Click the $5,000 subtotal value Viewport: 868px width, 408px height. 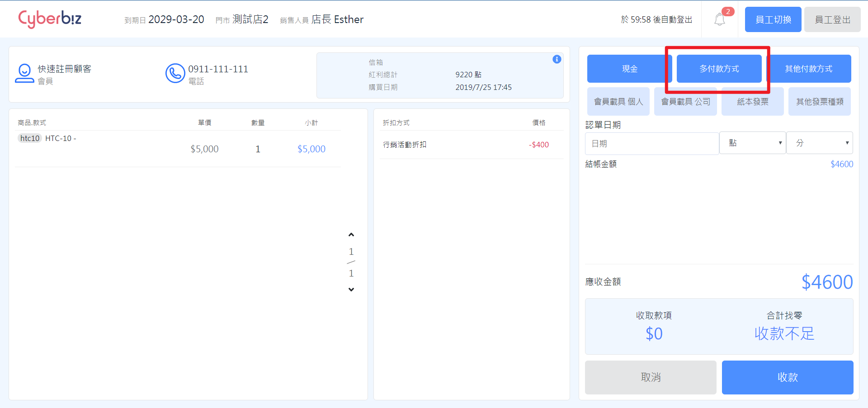click(x=311, y=149)
